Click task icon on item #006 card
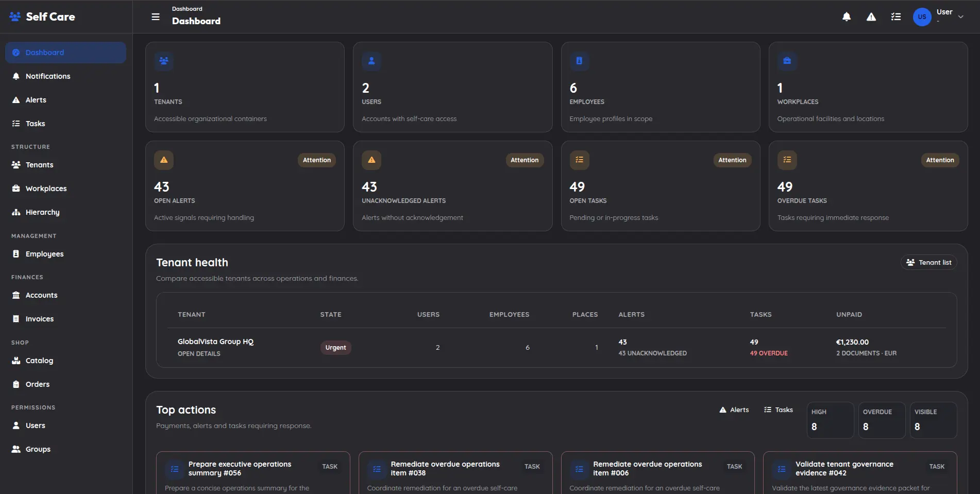Image resolution: width=980 pixels, height=494 pixels. [579, 469]
